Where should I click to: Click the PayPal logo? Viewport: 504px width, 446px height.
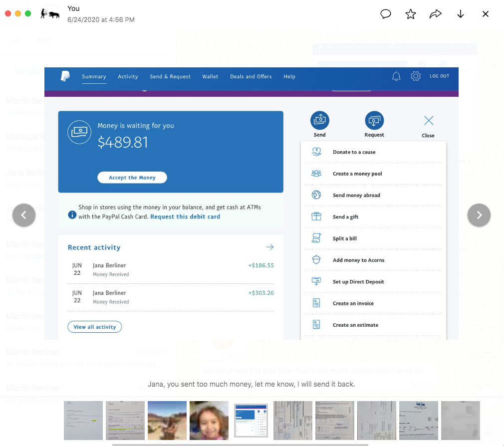(x=65, y=76)
